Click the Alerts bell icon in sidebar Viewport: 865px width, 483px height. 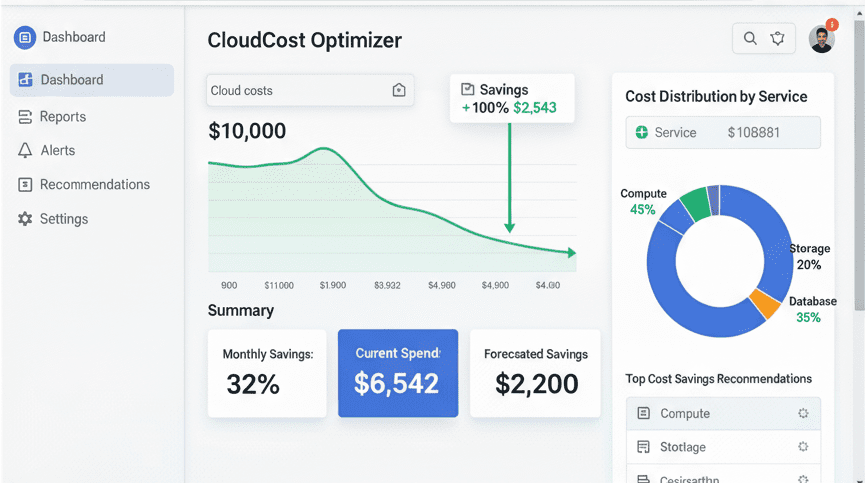[x=25, y=151]
